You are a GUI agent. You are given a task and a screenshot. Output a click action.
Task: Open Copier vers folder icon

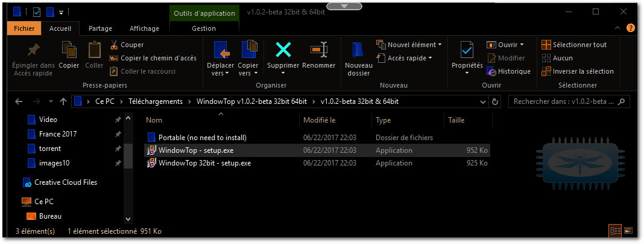coord(248,50)
